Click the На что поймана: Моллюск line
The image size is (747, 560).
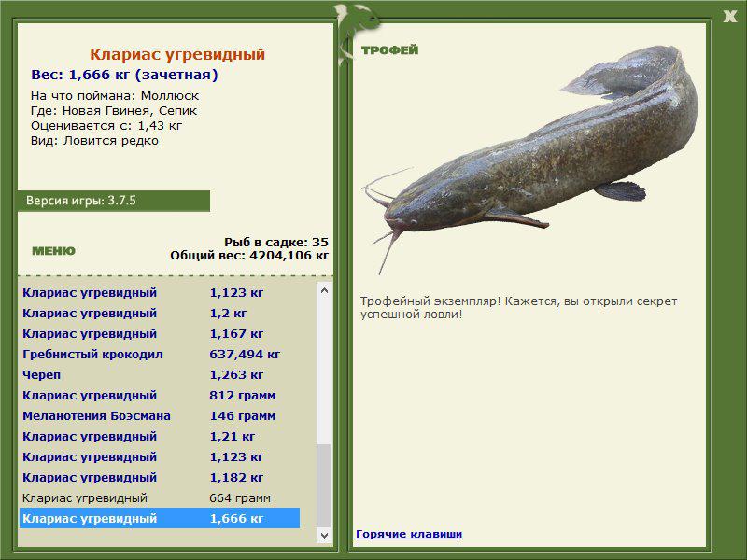115,96
